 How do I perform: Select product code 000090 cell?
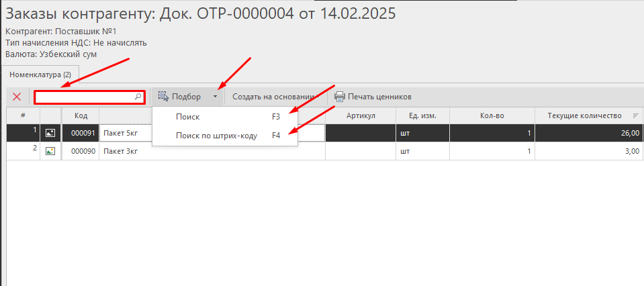pyautogui.click(x=81, y=152)
